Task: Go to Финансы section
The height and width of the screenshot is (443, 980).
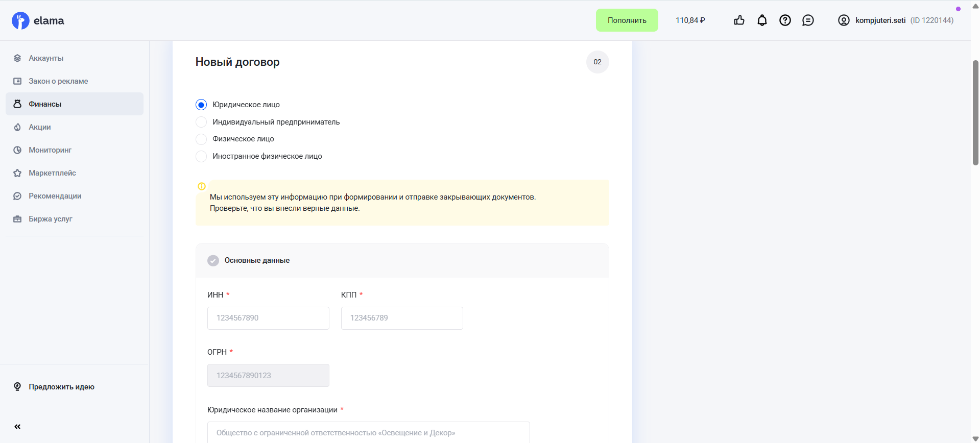Action: tap(75, 104)
